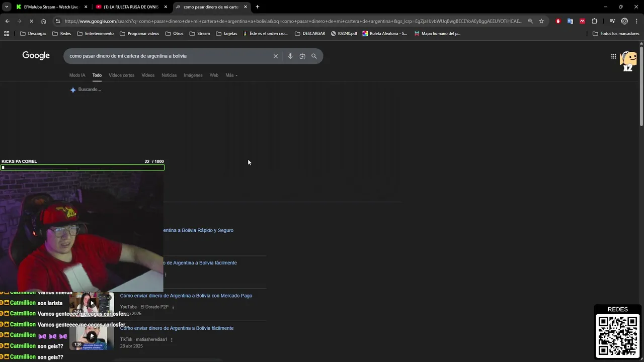This screenshot has width=644, height=362.
Task: Open the Rápido y Seguro result link
Action: tap(199, 230)
